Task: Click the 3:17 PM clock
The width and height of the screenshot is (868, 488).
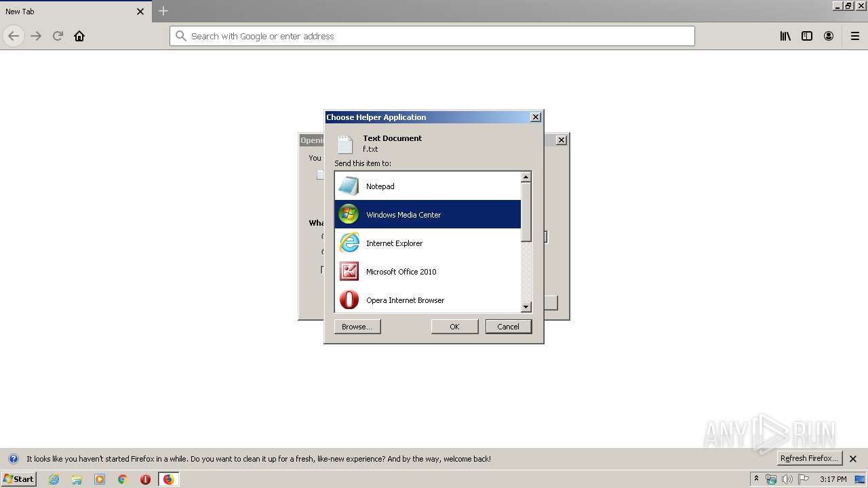Action: point(833,479)
